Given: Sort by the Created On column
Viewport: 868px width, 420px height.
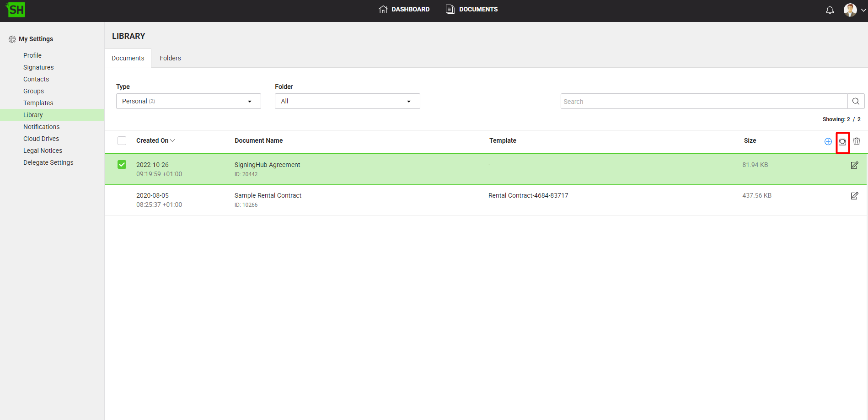Looking at the screenshot, I should coord(155,140).
